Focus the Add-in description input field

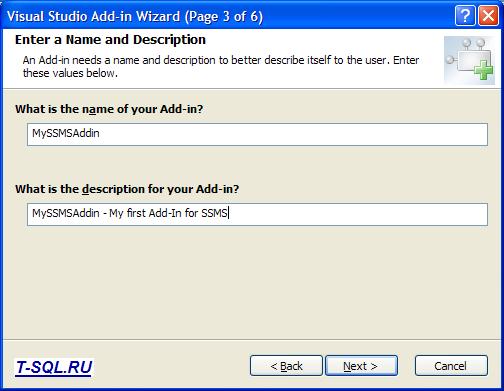pyautogui.click(x=257, y=214)
